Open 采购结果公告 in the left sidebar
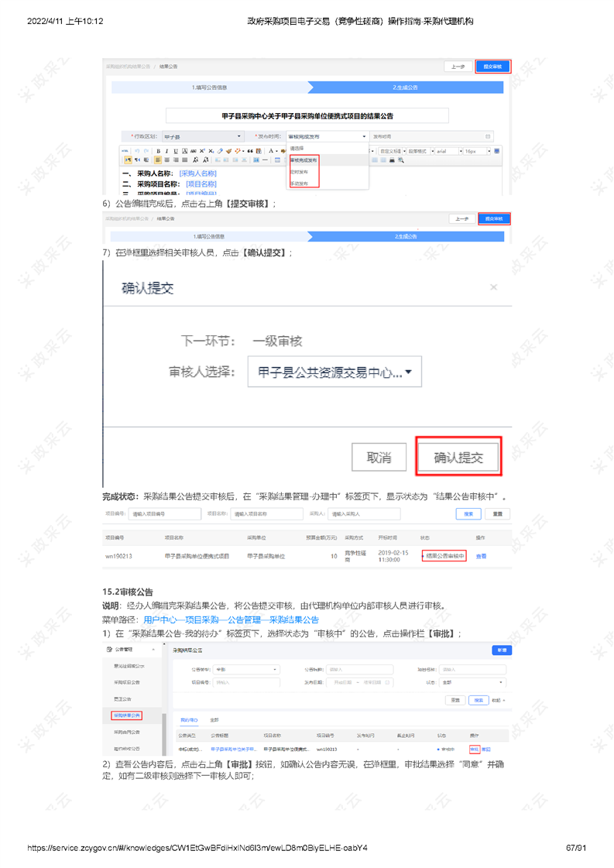614x868 pixels. (127, 715)
